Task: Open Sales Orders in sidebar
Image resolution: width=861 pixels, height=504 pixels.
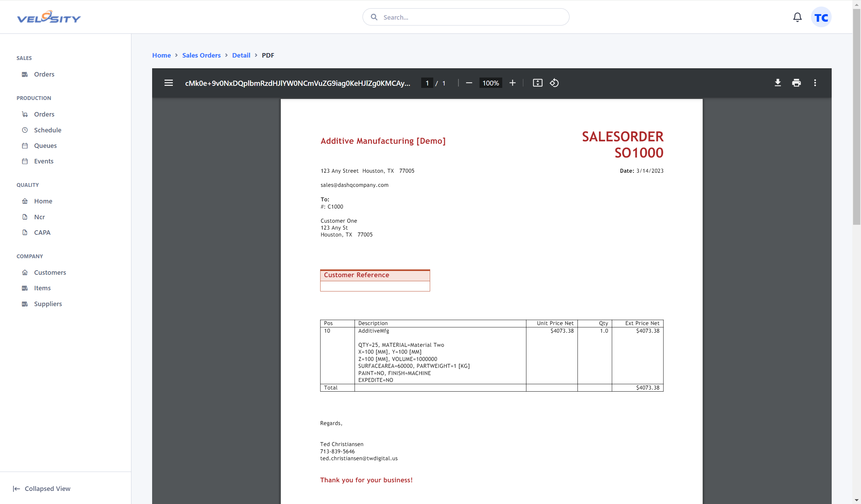Action: [44, 74]
